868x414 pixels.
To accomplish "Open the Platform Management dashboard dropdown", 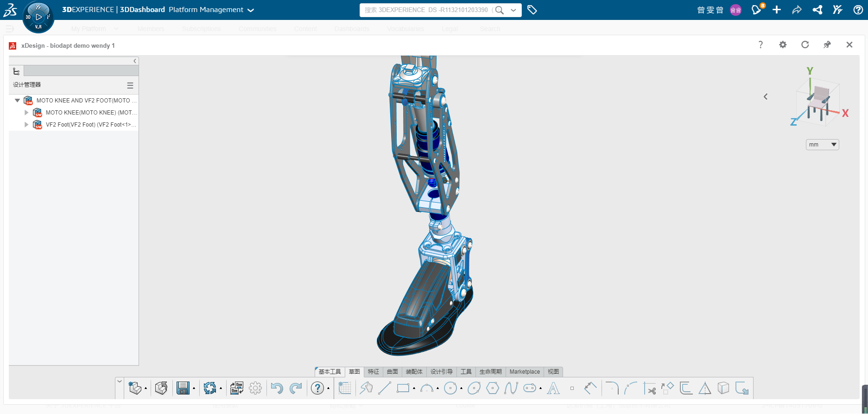I will 251,10.
